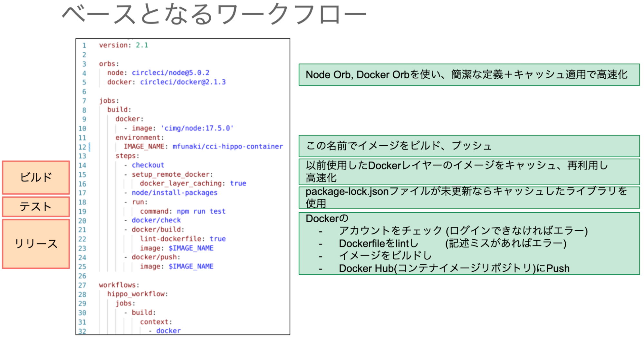Select the orange リリース box
Viewport: 644px width, 337px height.
36,244
